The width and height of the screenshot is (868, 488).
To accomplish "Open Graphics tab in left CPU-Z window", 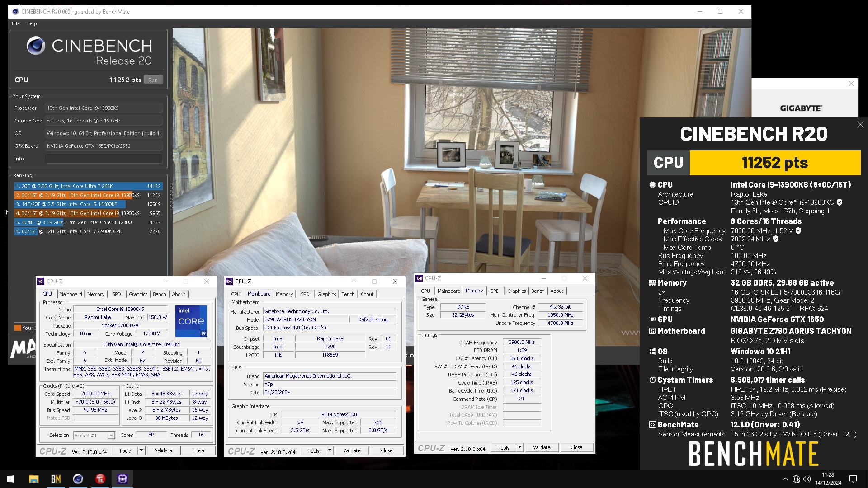I will click(x=138, y=294).
